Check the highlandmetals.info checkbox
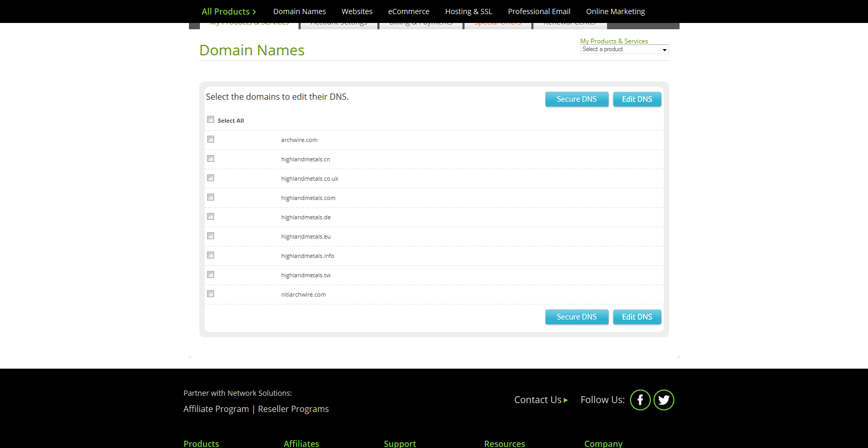This screenshot has width=868, height=448. [x=210, y=255]
